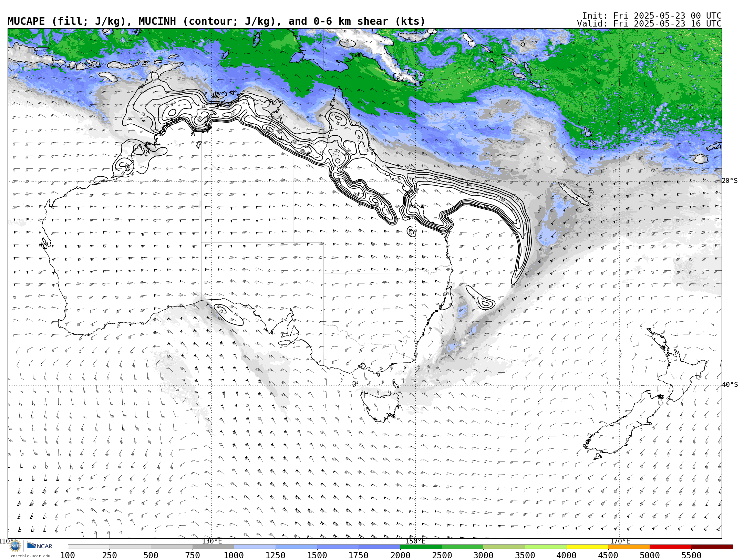The image size is (744, 560).
Task: Click the colorbar label 1750
Action: [359, 555]
